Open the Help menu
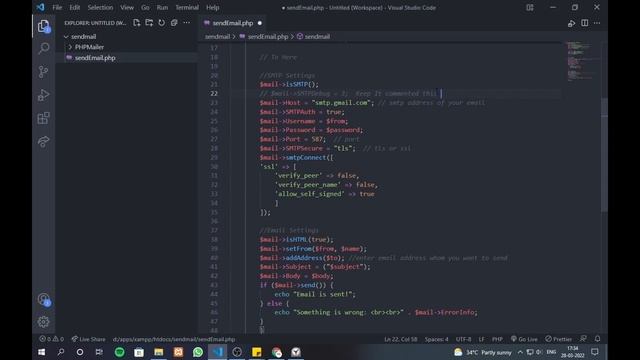The width and height of the screenshot is (640, 360). coord(213,7)
